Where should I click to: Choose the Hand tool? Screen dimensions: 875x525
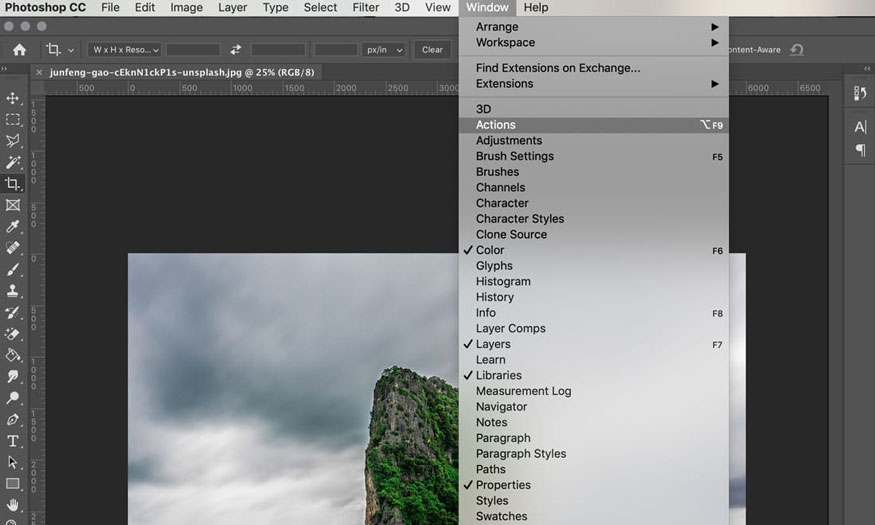pyautogui.click(x=13, y=505)
